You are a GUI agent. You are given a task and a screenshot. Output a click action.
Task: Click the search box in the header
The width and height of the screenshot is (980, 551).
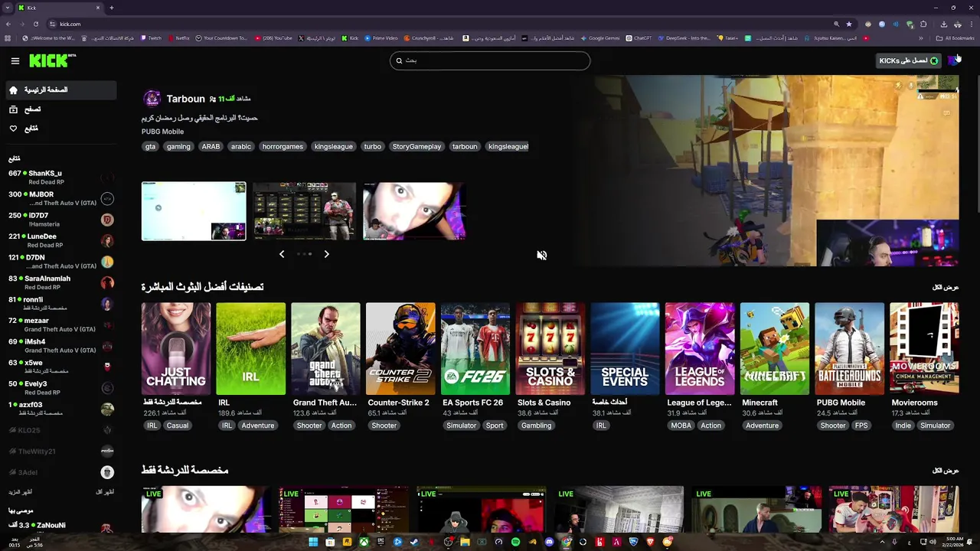click(490, 60)
